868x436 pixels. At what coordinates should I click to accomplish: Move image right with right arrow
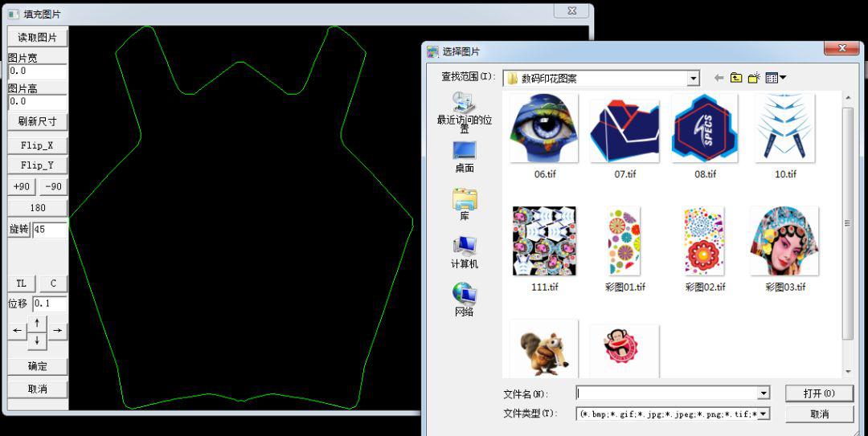tap(58, 331)
